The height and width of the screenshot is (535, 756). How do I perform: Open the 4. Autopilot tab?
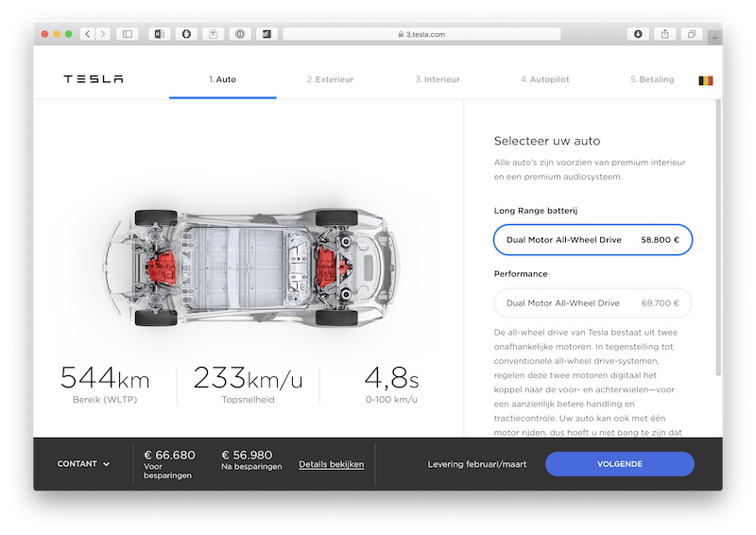click(x=545, y=79)
